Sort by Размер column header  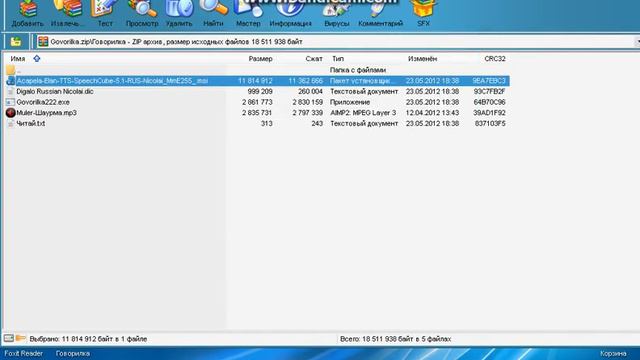260,59
